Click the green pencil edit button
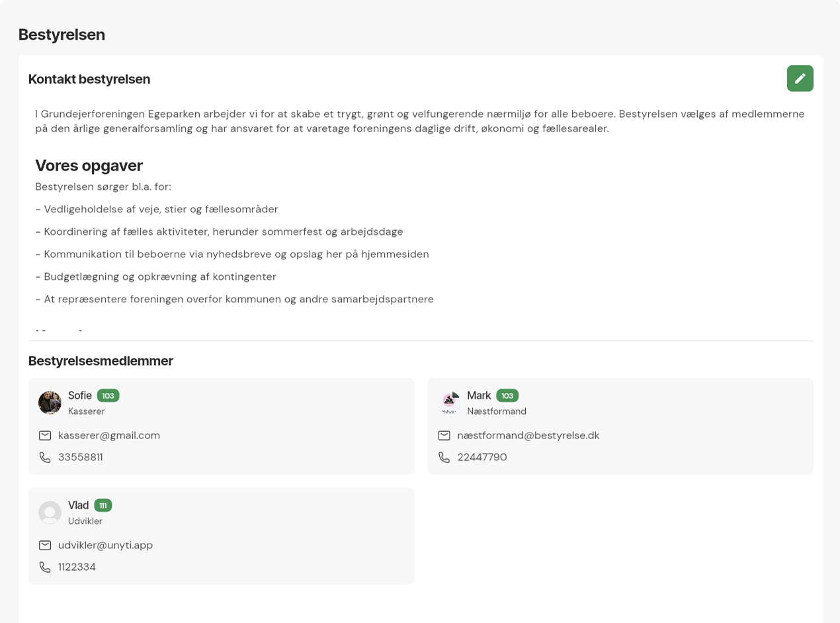The height and width of the screenshot is (623, 840). (x=800, y=78)
